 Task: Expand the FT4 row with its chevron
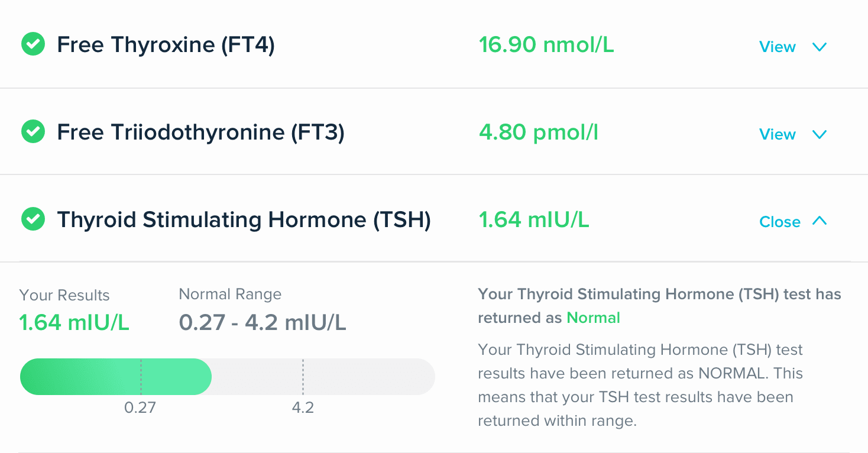pyautogui.click(x=819, y=47)
